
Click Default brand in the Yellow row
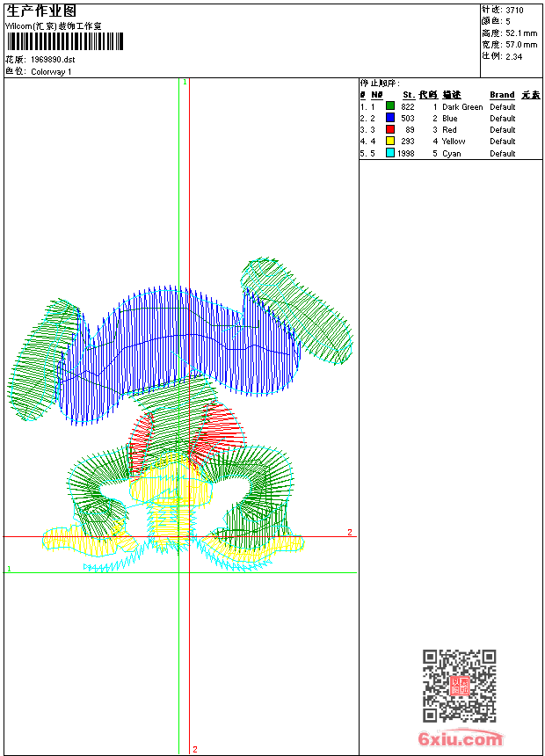(503, 142)
